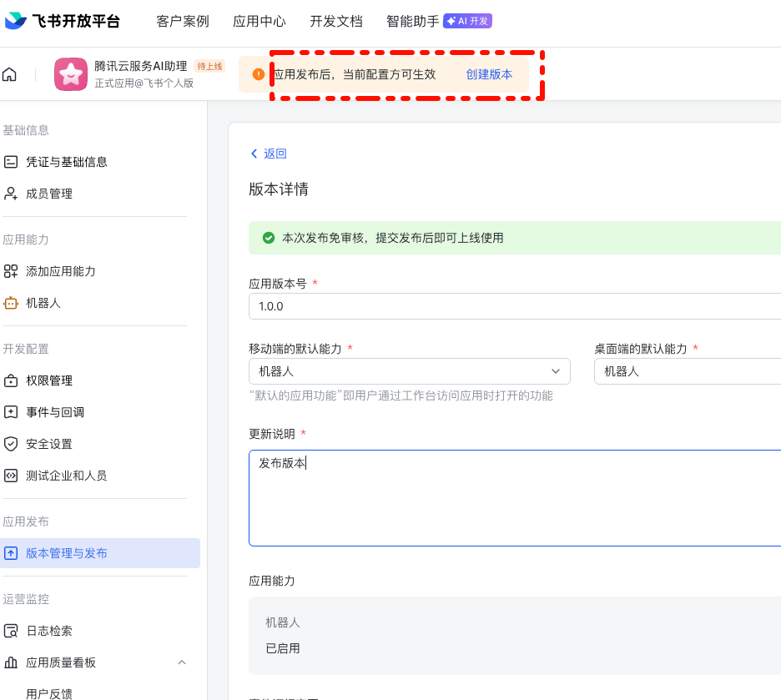Open 客户案例 in the top navigation
The image size is (781, 700).
pos(183,21)
